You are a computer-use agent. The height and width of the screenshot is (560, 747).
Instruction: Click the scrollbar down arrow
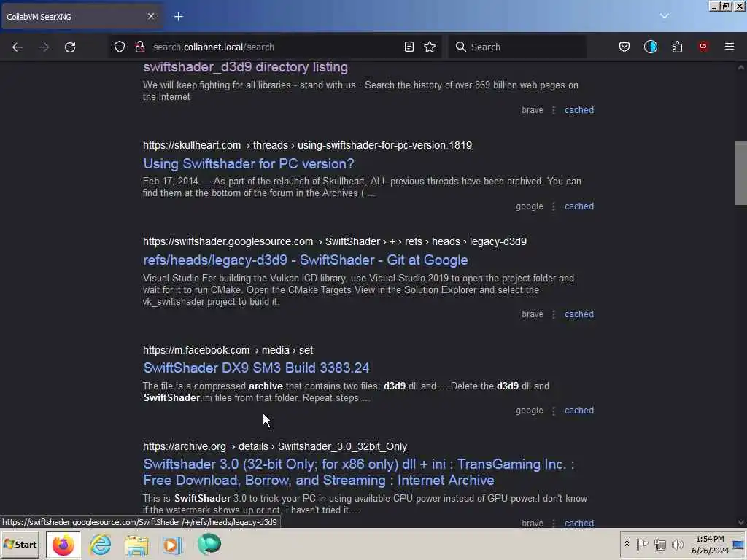coord(741,522)
